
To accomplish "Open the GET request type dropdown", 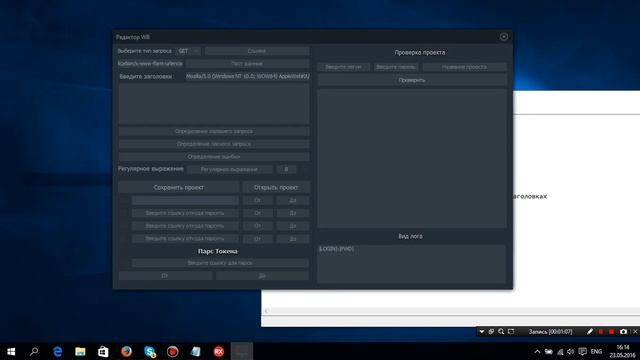I will click(x=188, y=51).
